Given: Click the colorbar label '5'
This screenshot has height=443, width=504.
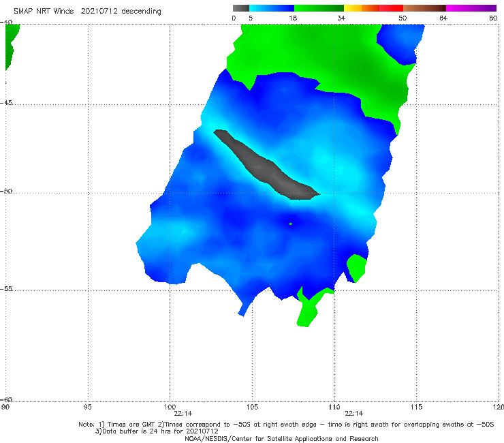Looking at the screenshot, I should point(251,18).
